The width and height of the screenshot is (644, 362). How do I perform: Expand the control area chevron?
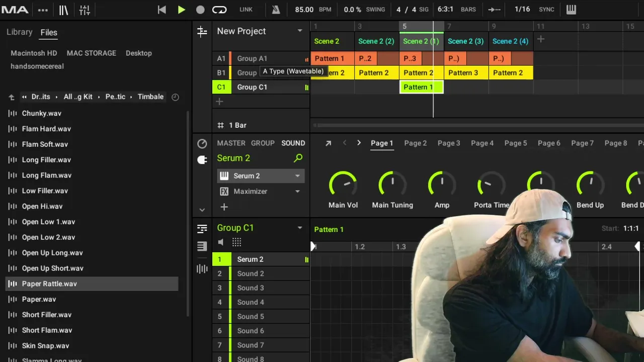pyautogui.click(x=202, y=210)
